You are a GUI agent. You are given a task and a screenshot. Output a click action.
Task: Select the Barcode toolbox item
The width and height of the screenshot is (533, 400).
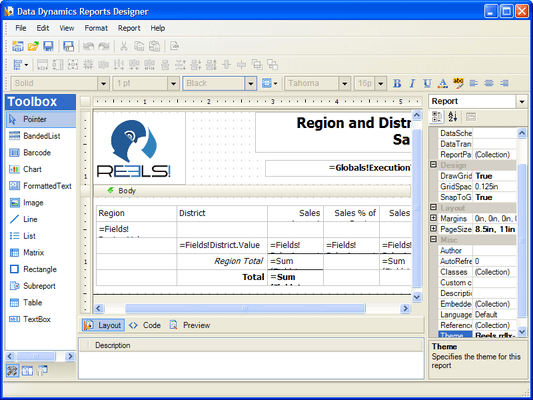tap(41, 153)
